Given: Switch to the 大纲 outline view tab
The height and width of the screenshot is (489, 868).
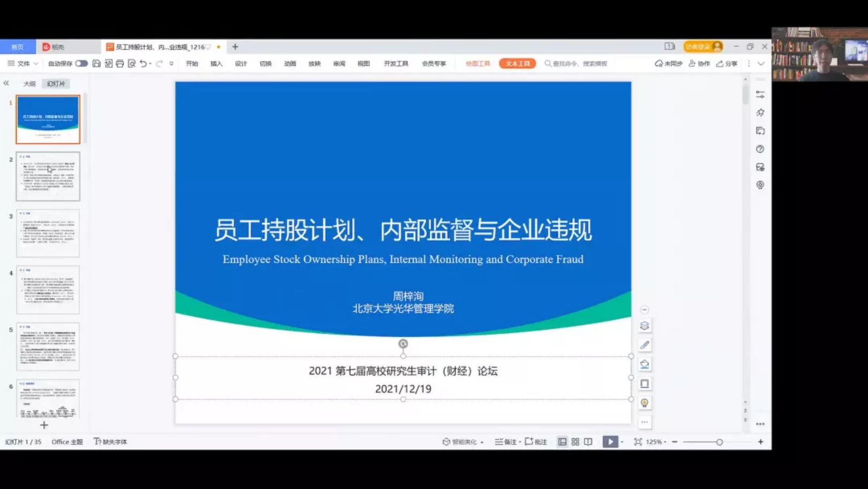Looking at the screenshot, I should [x=29, y=84].
